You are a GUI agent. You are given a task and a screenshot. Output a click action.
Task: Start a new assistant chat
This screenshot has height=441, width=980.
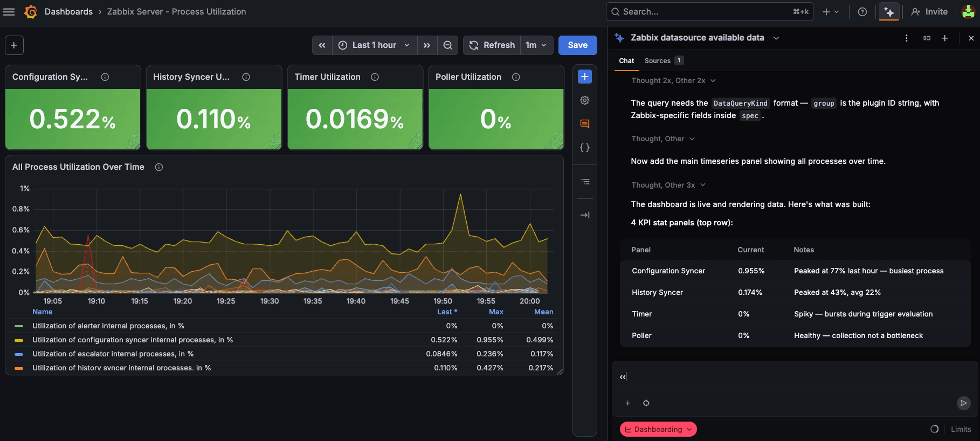[945, 38]
